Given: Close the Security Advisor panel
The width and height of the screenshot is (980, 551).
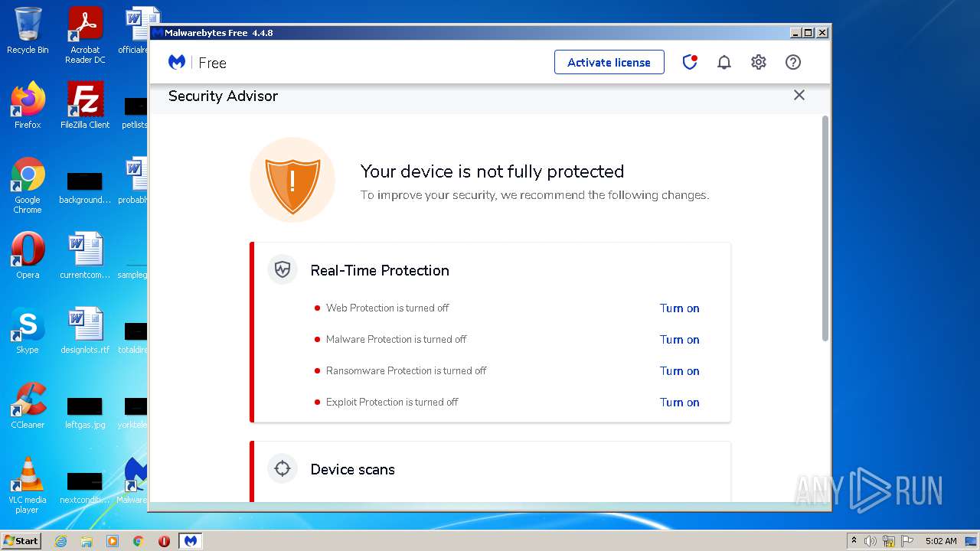Looking at the screenshot, I should point(799,95).
